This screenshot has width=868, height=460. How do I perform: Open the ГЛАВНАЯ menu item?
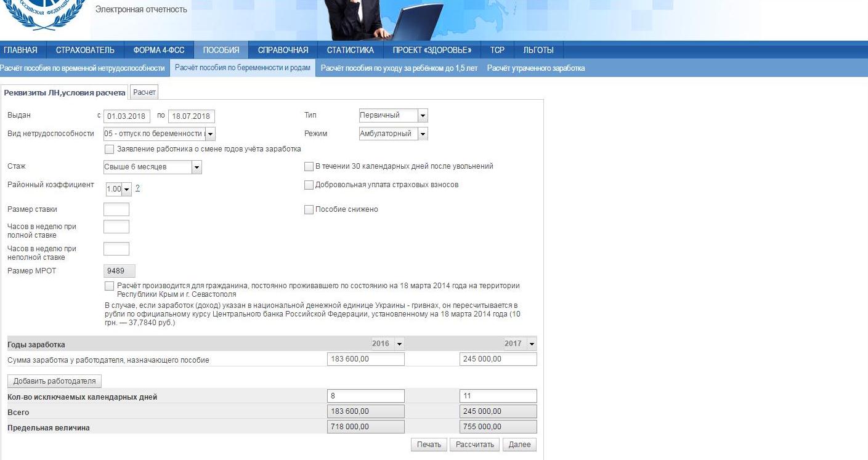20,50
